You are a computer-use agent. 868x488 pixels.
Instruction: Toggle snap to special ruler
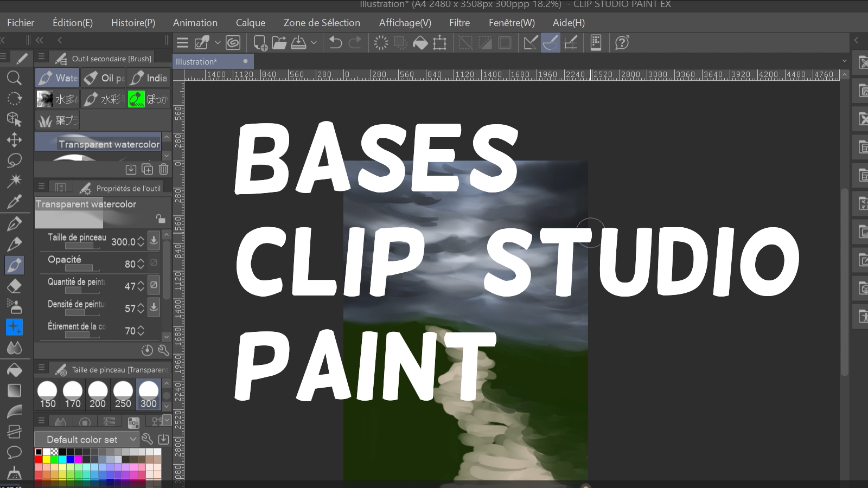(550, 43)
